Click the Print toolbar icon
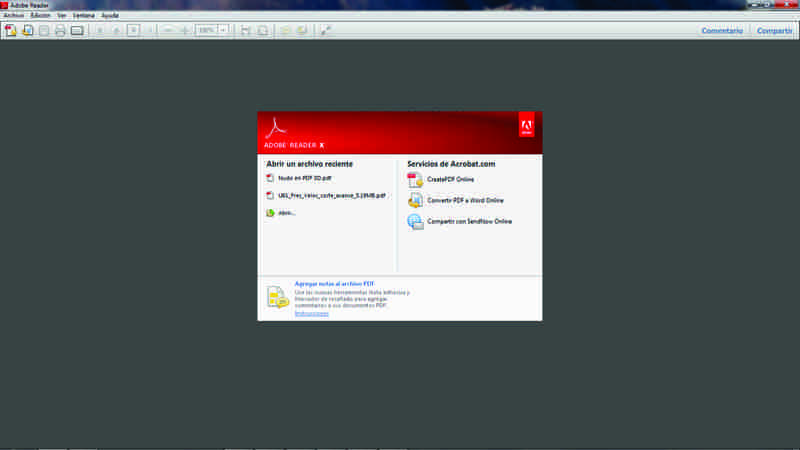 [x=60, y=31]
